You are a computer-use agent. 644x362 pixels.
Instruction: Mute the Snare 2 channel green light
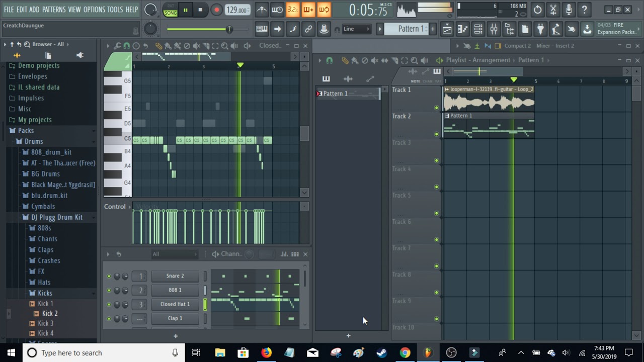click(x=109, y=276)
